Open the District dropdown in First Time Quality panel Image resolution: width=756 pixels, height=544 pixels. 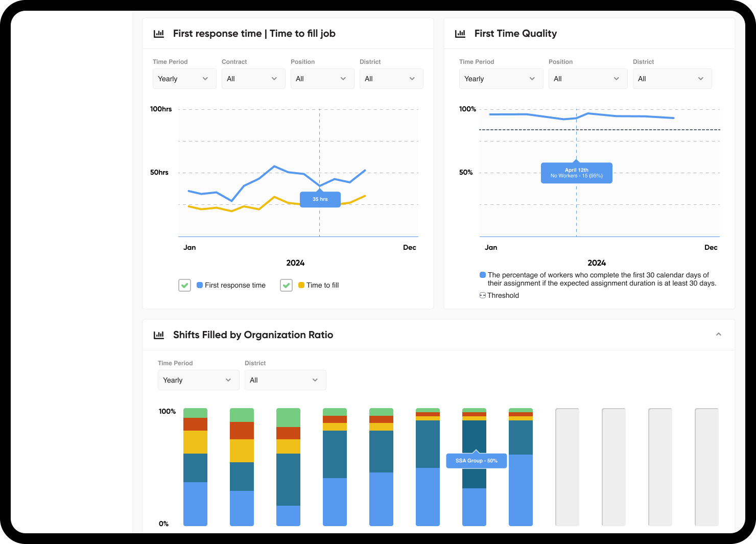pyautogui.click(x=672, y=79)
